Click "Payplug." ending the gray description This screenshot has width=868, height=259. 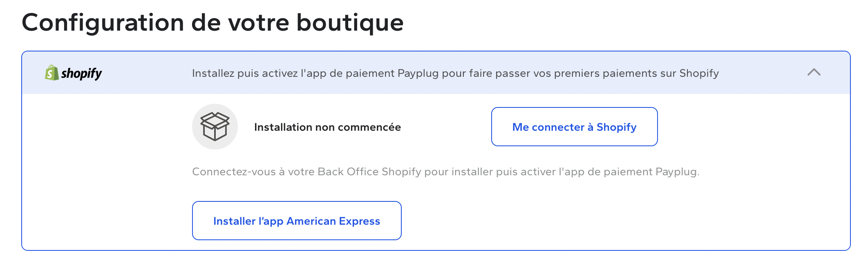coord(678,172)
